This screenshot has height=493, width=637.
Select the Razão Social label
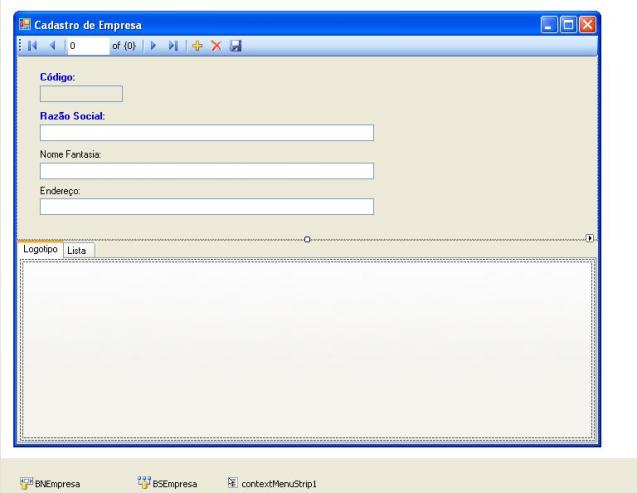click(72, 116)
